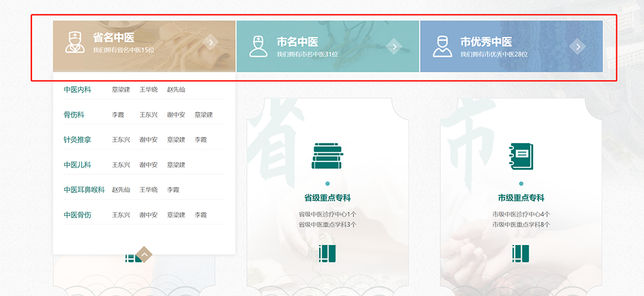Open the 中医儿科 department link
The height and width of the screenshot is (296, 644).
pos(77,165)
